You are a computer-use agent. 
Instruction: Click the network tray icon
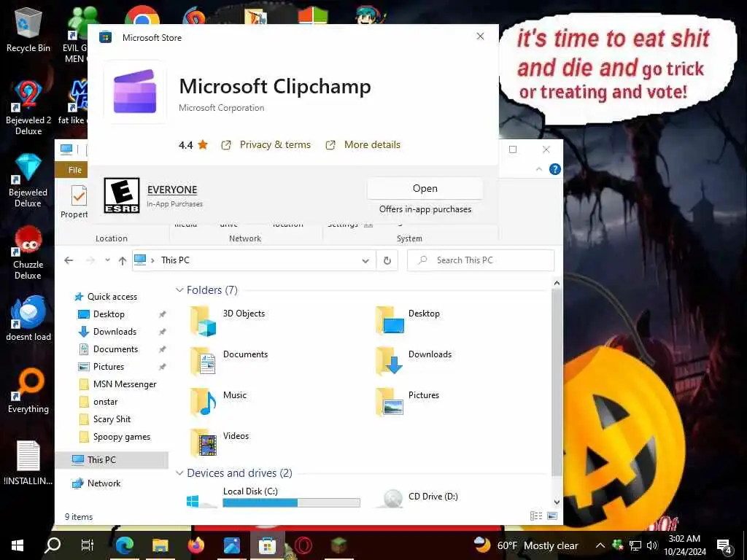pyautogui.click(x=635, y=545)
